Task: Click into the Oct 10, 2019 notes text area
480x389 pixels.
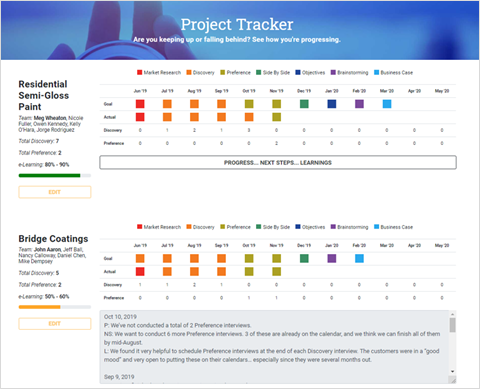Action: tap(274, 347)
